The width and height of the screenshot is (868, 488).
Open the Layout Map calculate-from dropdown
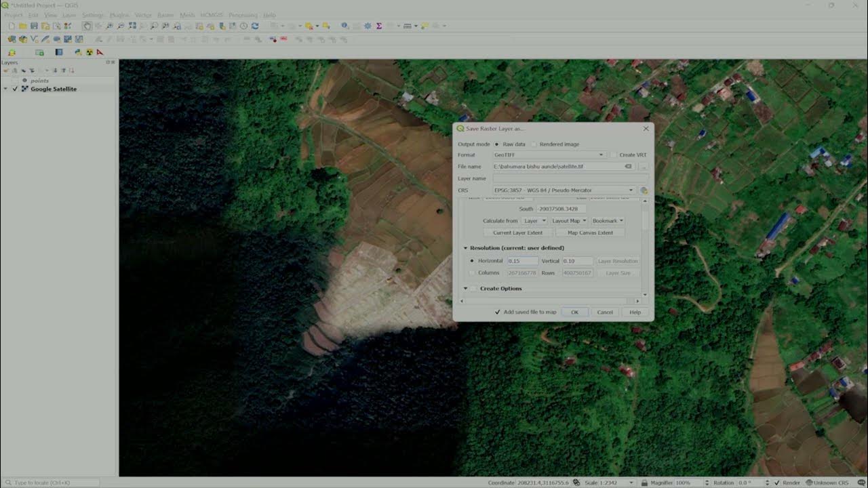coord(568,221)
